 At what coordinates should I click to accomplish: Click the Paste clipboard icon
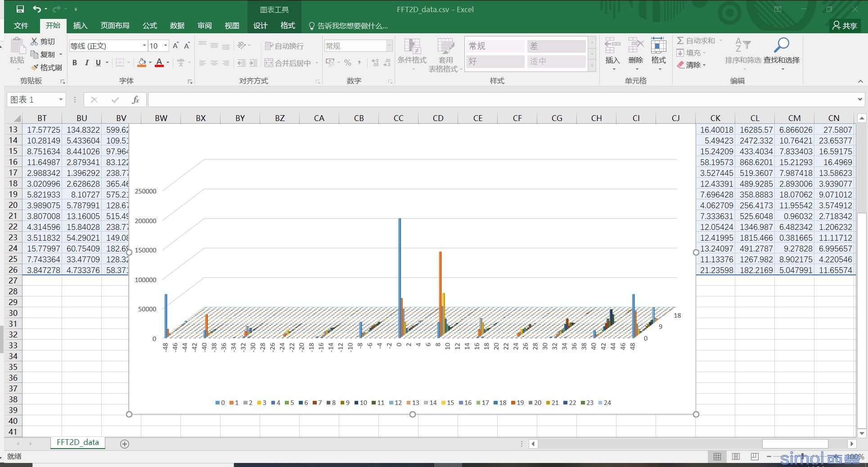[x=17, y=46]
